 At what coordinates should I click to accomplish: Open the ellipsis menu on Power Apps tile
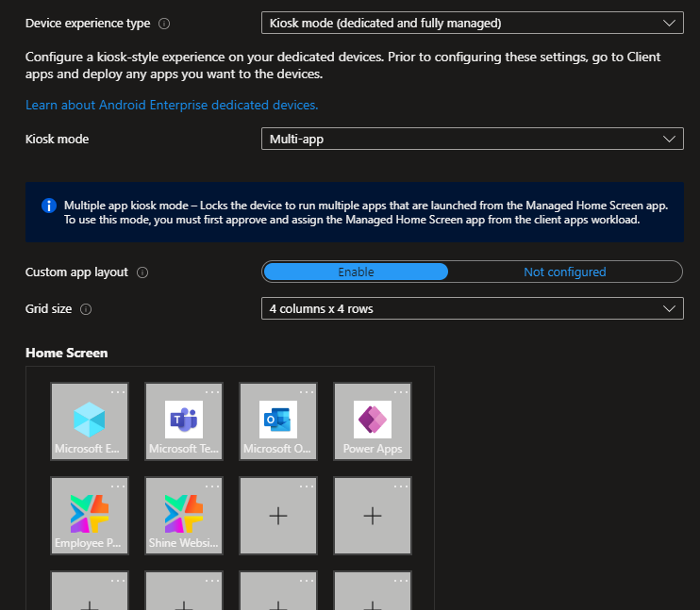401,391
